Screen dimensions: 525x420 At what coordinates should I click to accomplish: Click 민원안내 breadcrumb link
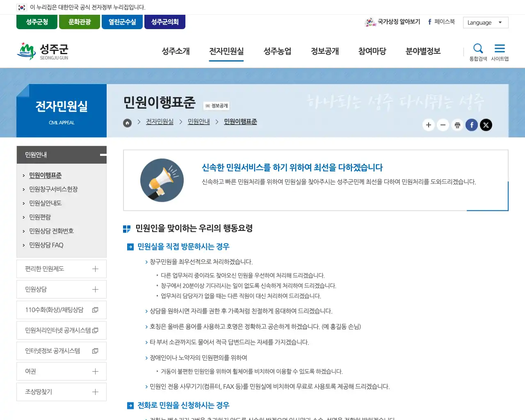[199, 122]
